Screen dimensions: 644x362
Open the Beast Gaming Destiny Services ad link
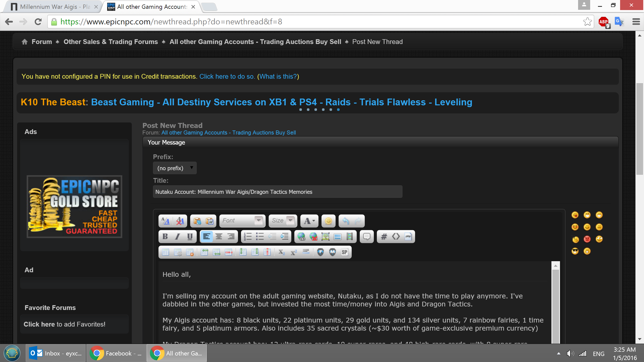(281, 102)
